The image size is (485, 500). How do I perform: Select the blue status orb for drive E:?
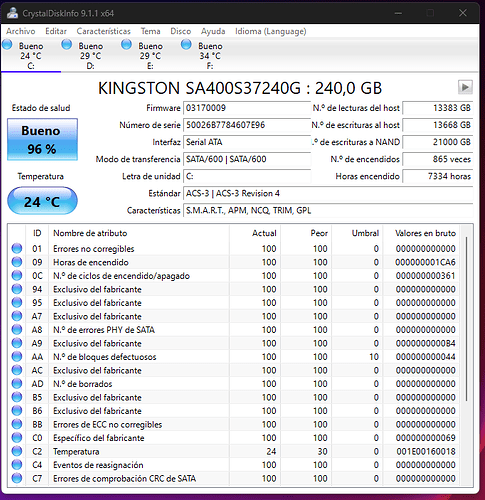click(127, 44)
